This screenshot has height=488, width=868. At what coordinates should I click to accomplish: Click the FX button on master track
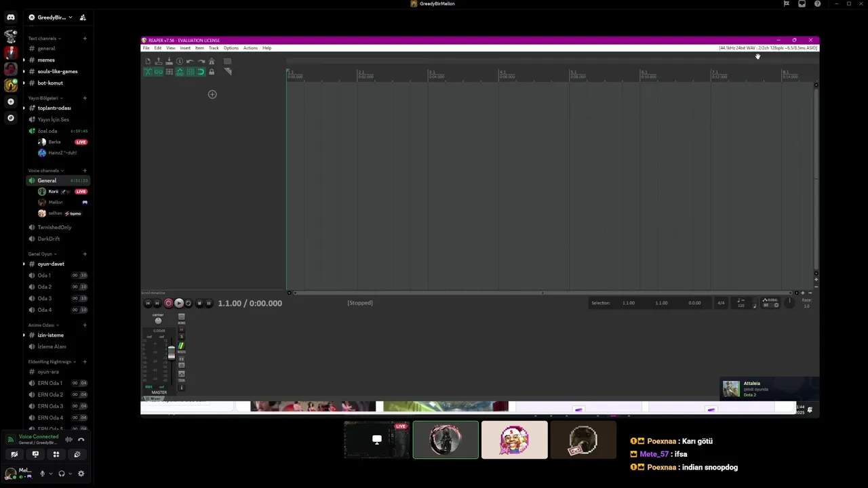pyautogui.click(x=181, y=359)
